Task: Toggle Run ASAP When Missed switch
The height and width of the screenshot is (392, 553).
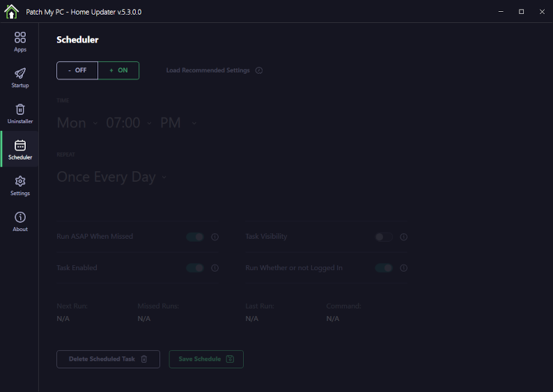Action: click(x=195, y=237)
